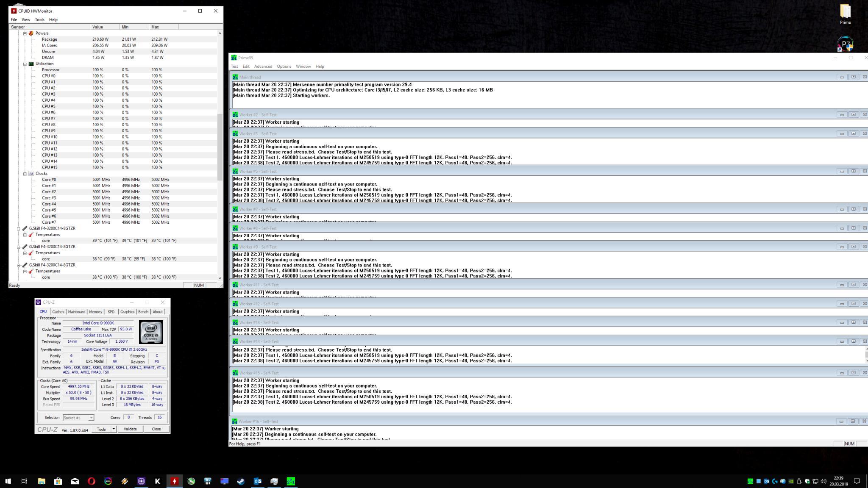Viewport: 868px width, 488px height.
Task: Open Winamp from the taskbar
Action: (x=125, y=481)
